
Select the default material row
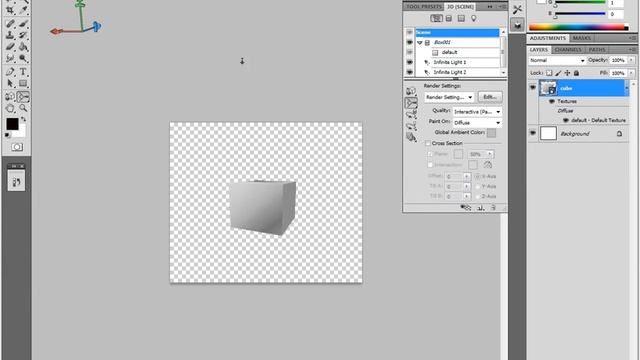click(457, 52)
